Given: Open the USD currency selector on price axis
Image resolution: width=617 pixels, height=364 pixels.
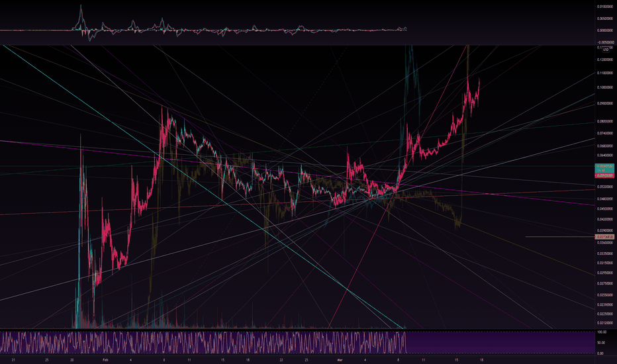Looking at the screenshot, I should click(x=606, y=50).
